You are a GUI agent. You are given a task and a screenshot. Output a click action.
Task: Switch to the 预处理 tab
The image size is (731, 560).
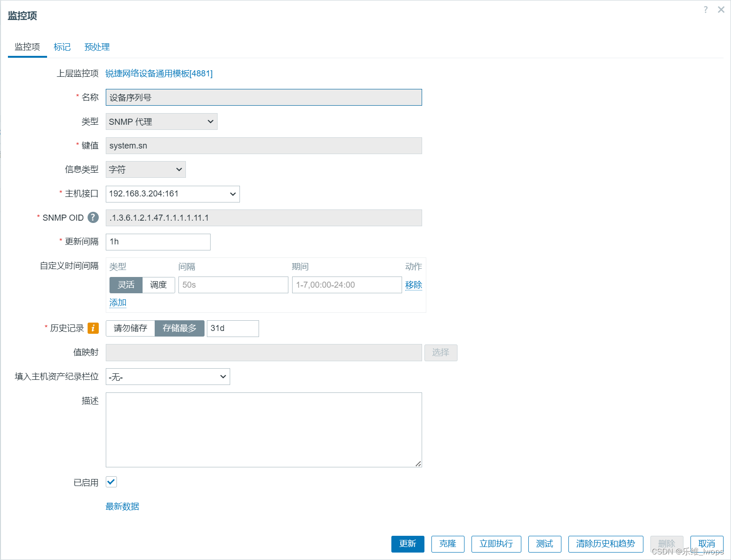click(97, 47)
